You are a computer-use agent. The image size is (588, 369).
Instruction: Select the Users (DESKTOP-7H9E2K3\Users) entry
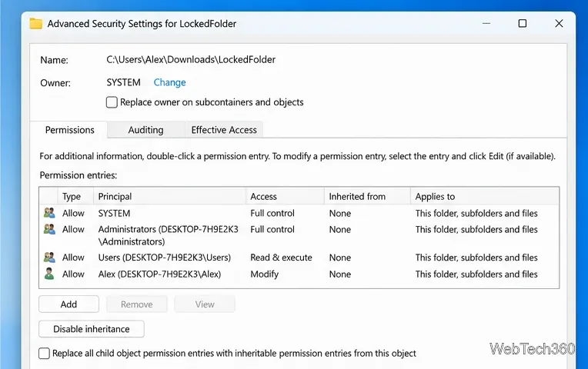coord(164,258)
